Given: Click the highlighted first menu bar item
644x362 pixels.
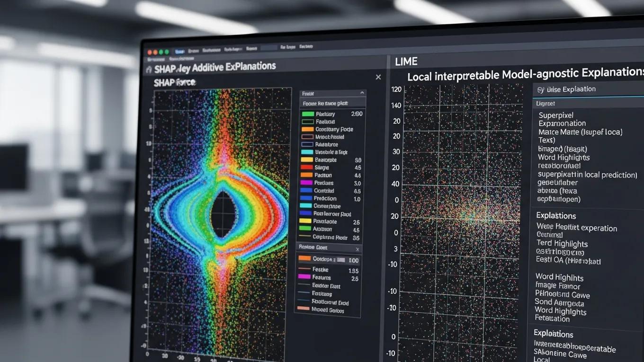Looking at the screenshot, I should coord(179,51).
